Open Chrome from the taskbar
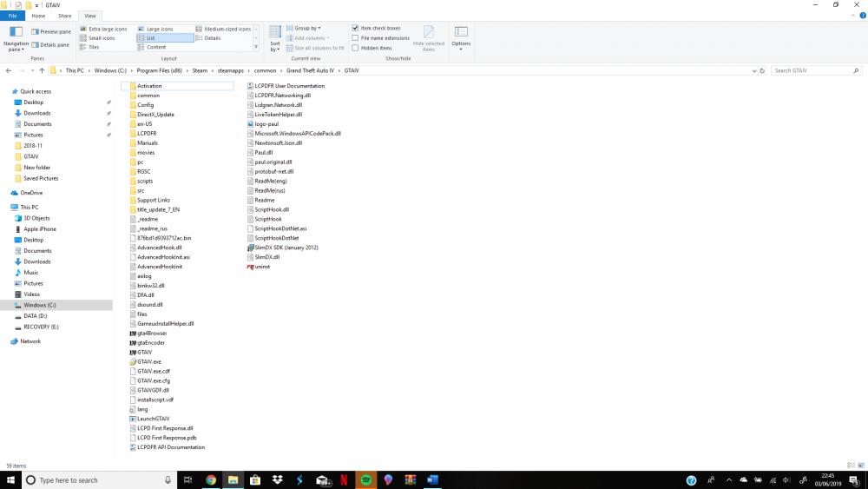The width and height of the screenshot is (868, 489). [211, 480]
